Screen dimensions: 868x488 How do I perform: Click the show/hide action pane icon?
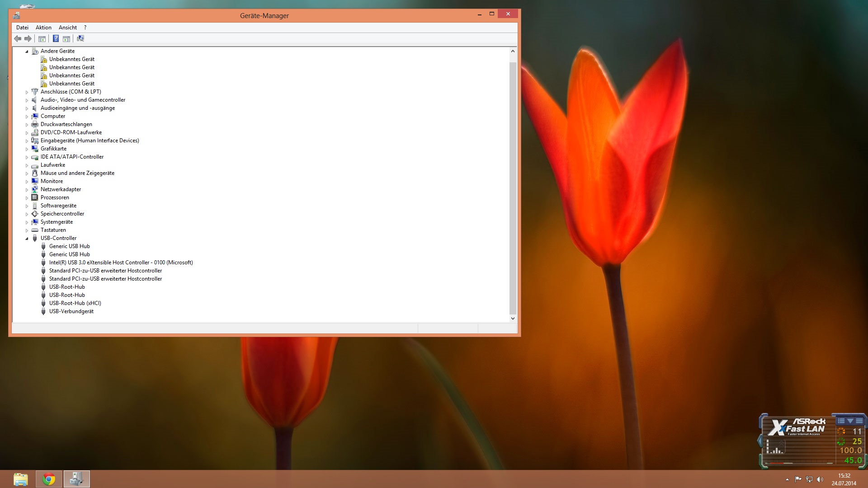tap(66, 38)
